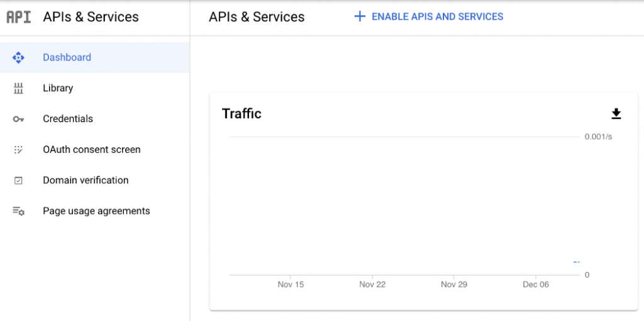Download the Traffic chart data

616,114
